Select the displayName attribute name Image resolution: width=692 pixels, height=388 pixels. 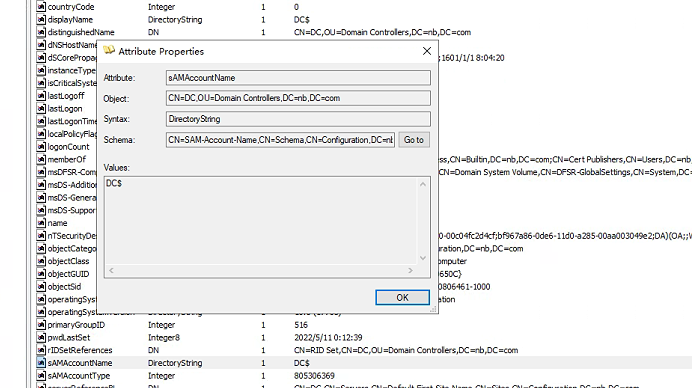coord(70,19)
